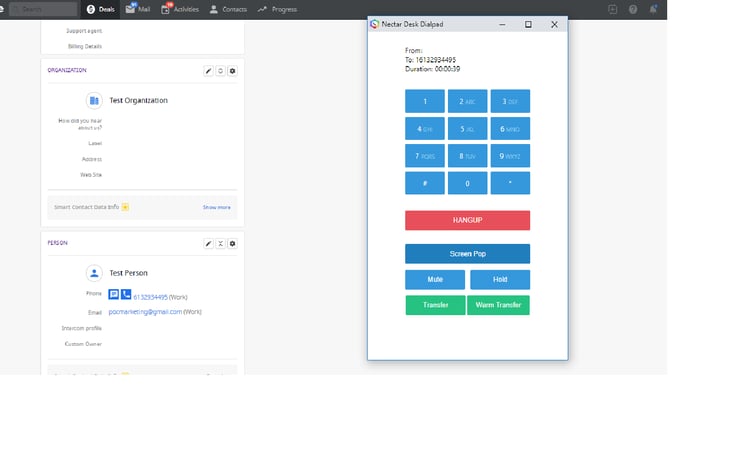The height and width of the screenshot is (468, 750).
Task: Tap dialpad key 7 PQRS
Action: click(425, 156)
